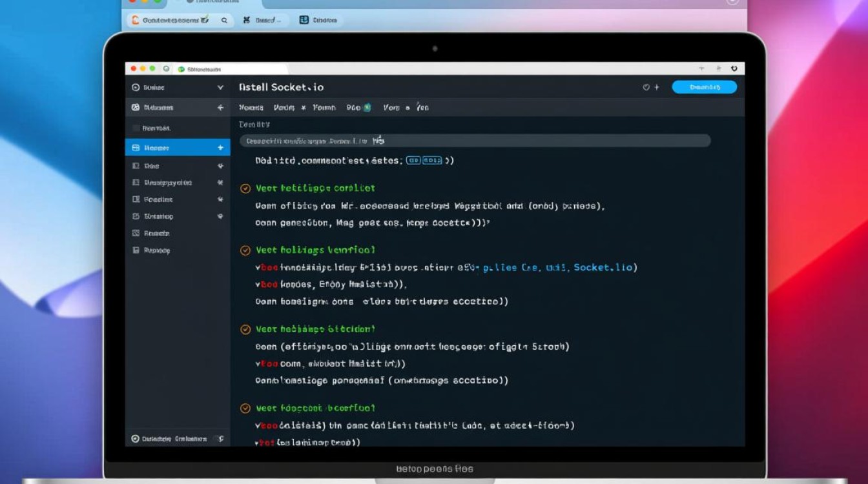Toggle the second orange check circle in the content
868x484 pixels.
(245, 250)
